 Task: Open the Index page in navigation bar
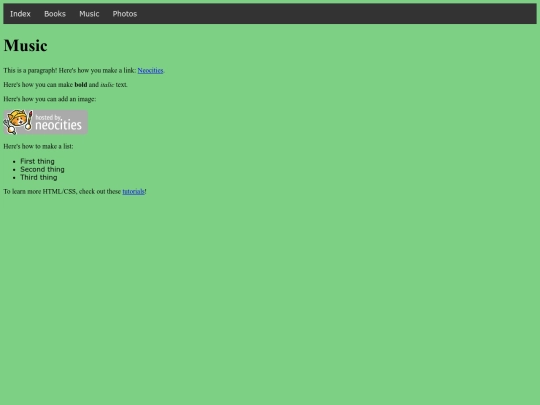tap(20, 14)
